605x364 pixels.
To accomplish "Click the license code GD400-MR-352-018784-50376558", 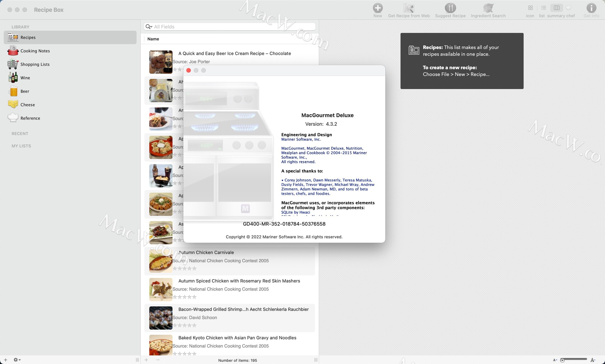I will pos(284,224).
